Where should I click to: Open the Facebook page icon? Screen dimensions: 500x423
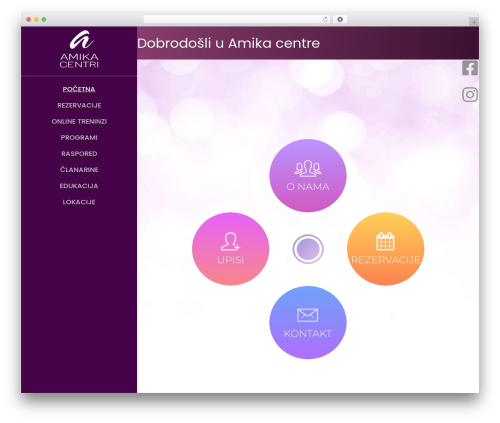tap(470, 68)
